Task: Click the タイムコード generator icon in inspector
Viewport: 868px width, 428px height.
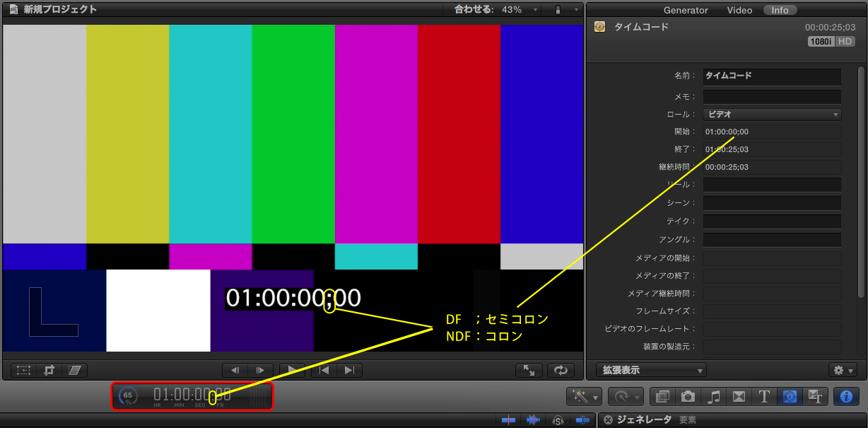Action: coord(600,28)
